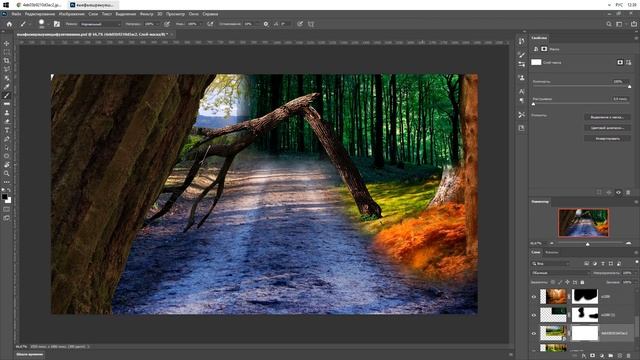Delete layer trash icon in Layers panel

tap(629, 356)
